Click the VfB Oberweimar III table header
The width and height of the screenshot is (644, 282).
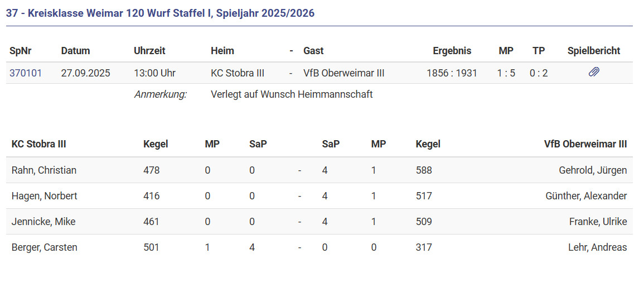coord(585,144)
